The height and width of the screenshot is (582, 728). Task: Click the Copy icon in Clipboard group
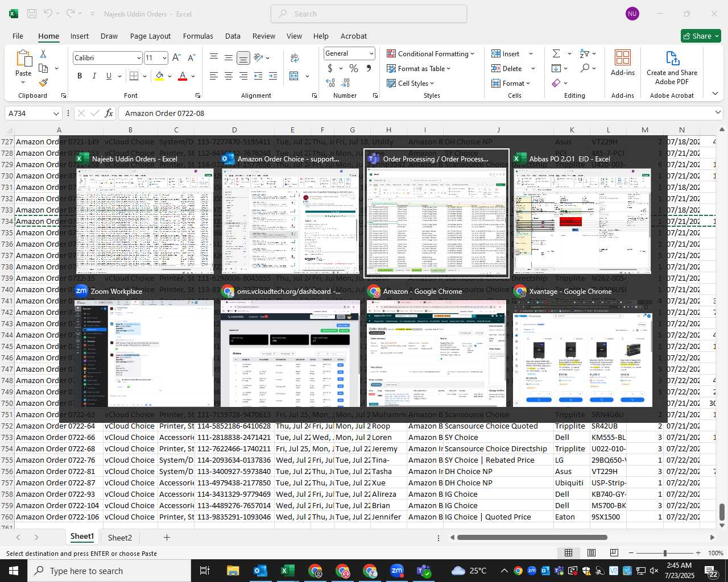[43, 68]
